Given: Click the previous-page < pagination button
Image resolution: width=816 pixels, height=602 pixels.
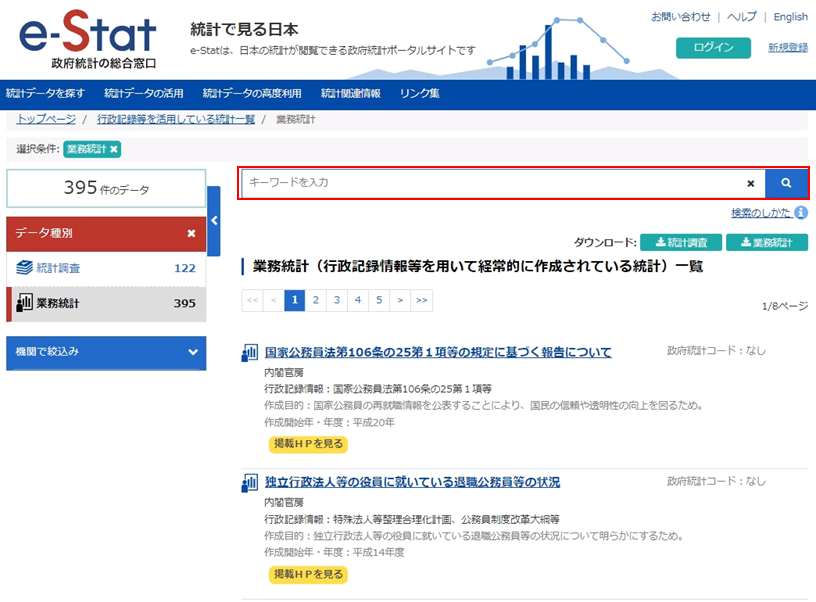Looking at the screenshot, I should tap(274, 300).
